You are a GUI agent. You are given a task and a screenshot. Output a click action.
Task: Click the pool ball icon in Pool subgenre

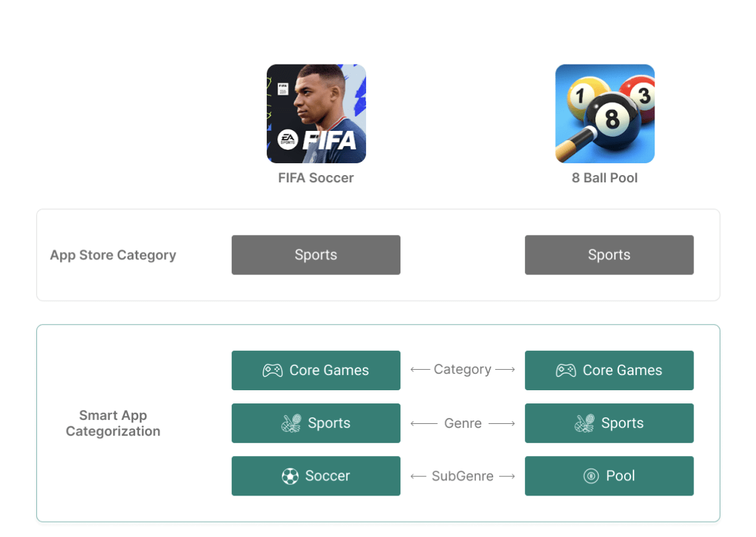click(x=591, y=476)
